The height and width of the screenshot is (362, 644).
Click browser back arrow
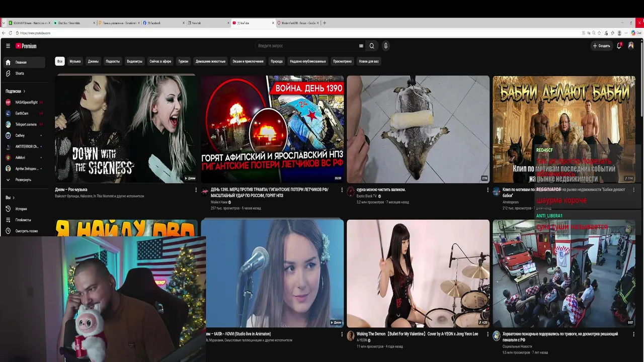pyautogui.click(x=4, y=33)
